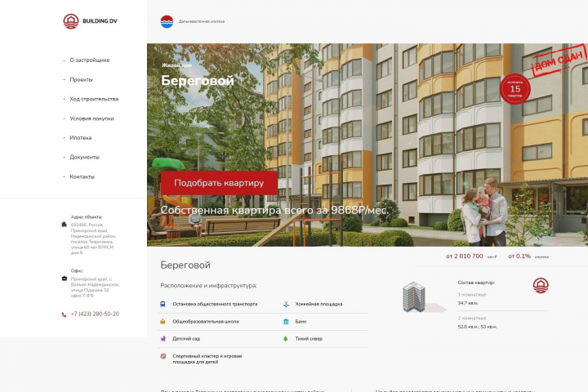Click the Береговой title on the hero image

pyautogui.click(x=198, y=80)
